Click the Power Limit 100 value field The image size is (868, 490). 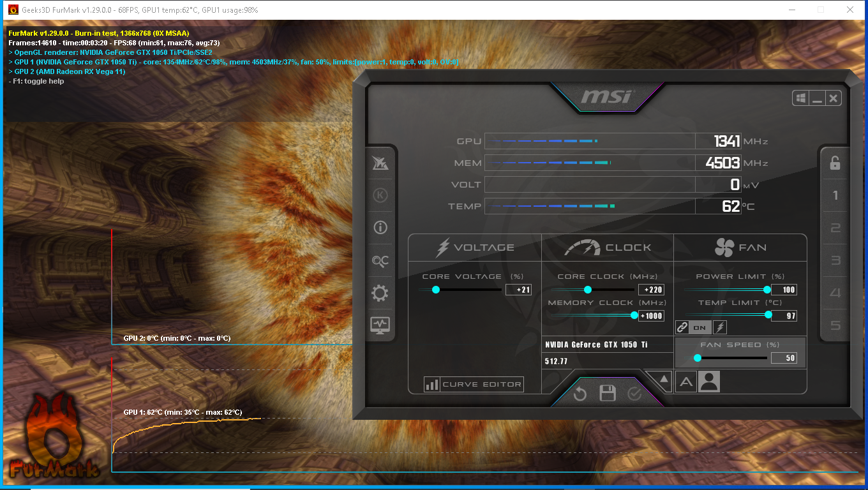pos(784,290)
